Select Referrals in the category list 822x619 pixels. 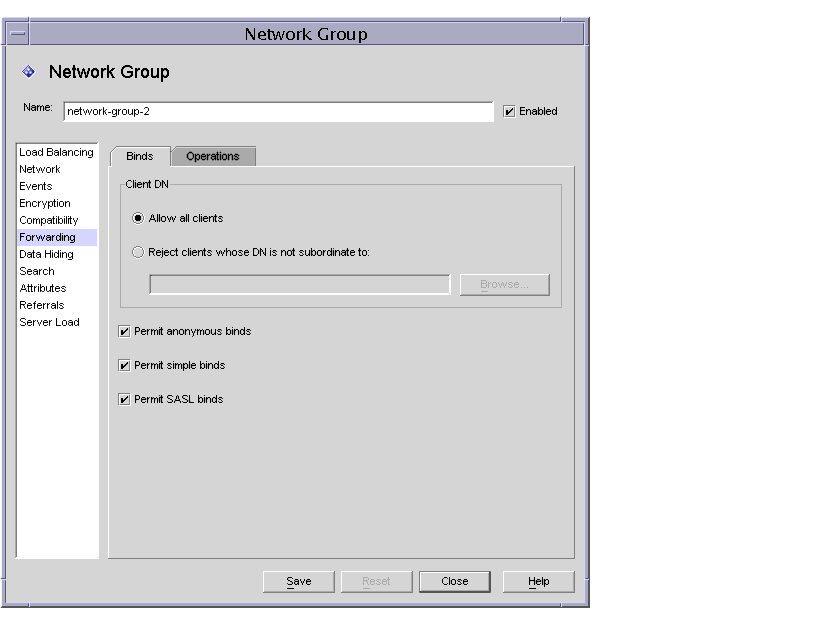(42, 305)
